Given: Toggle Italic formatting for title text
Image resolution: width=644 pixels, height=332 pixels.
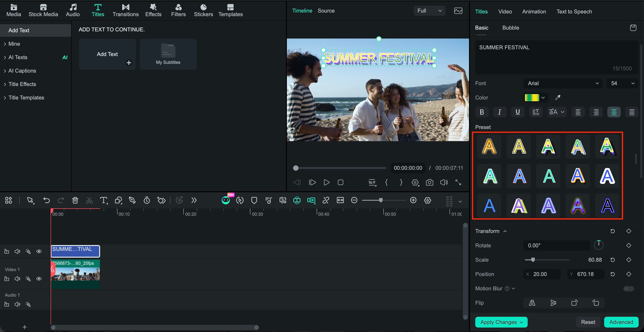Looking at the screenshot, I should [x=499, y=112].
